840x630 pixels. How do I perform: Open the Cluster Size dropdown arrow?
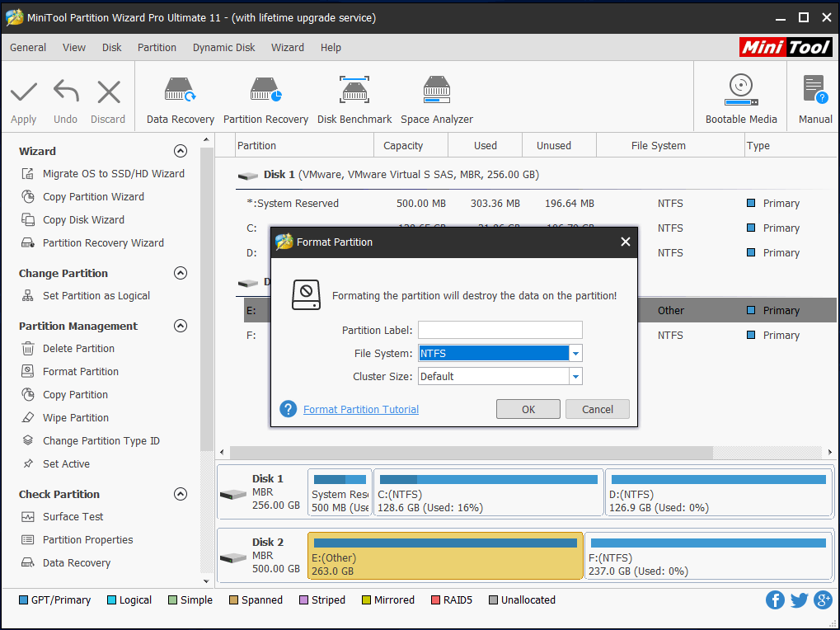(575, 376)
